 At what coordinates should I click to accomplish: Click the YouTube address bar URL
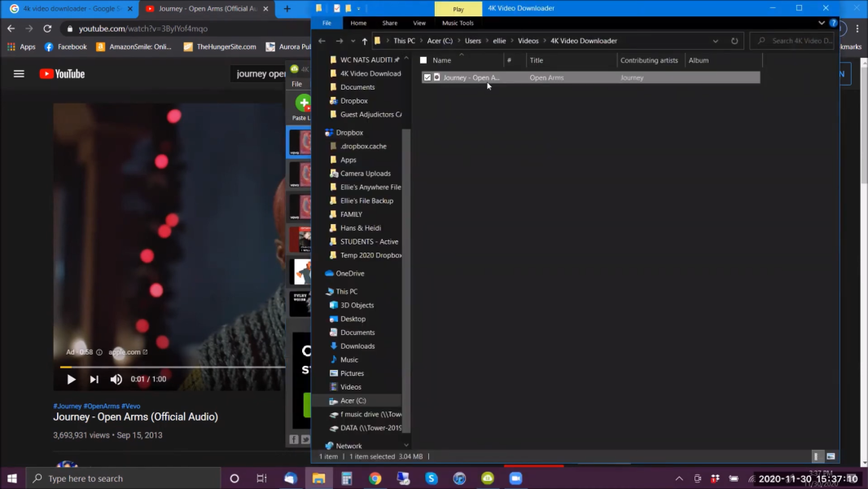click(x=142, y=29)
